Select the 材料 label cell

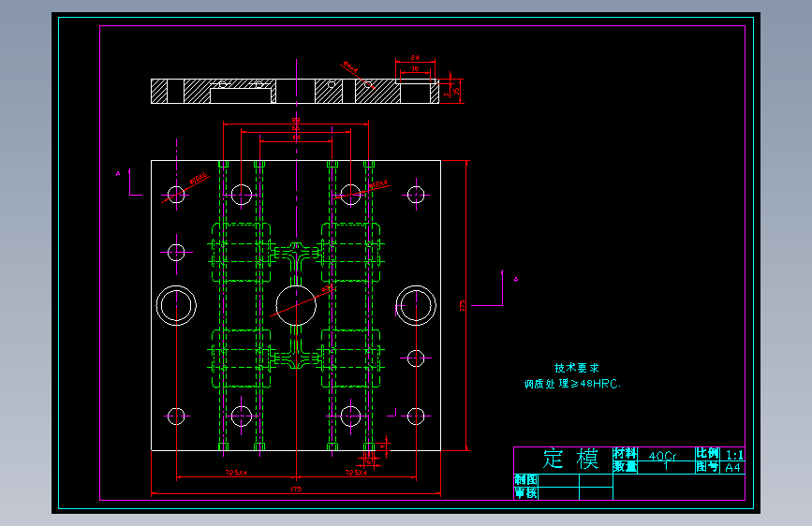coord(625,454)
